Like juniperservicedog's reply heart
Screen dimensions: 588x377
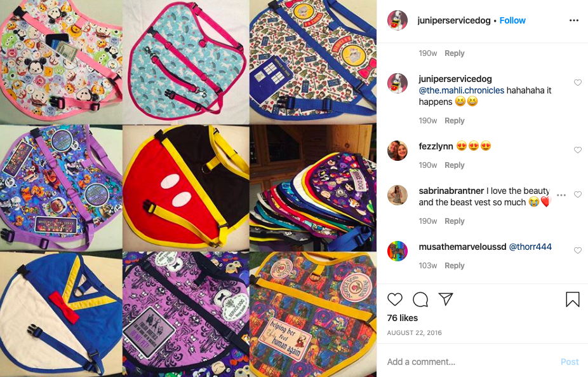pyautogui.click(x=577, y=83)
